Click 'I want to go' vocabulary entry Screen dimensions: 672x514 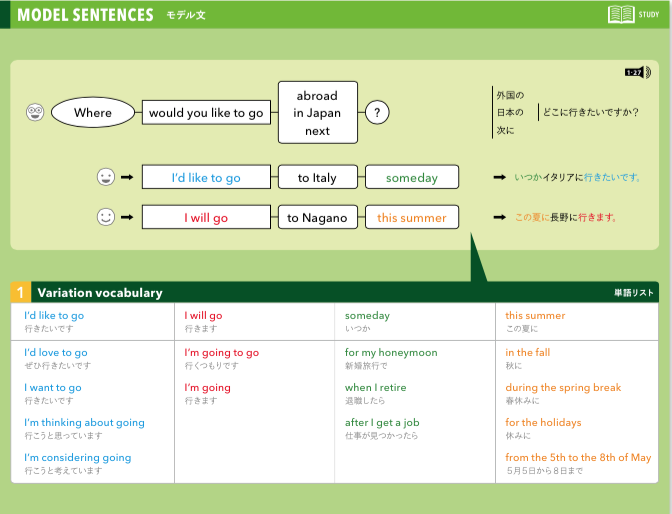[53, 388]
